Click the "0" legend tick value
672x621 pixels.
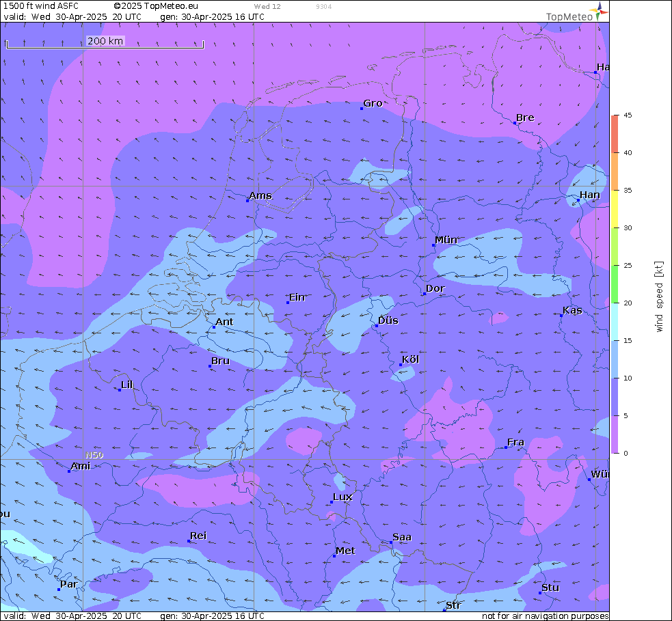(626, 453)
